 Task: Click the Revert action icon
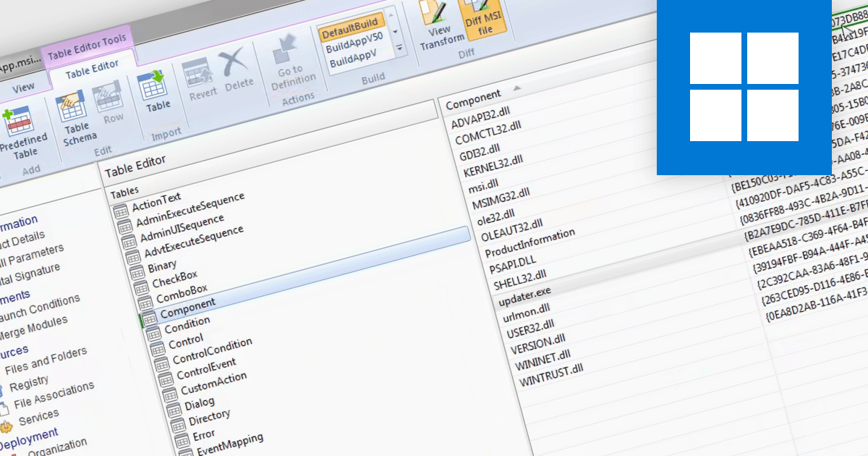[x=199, y=75]
